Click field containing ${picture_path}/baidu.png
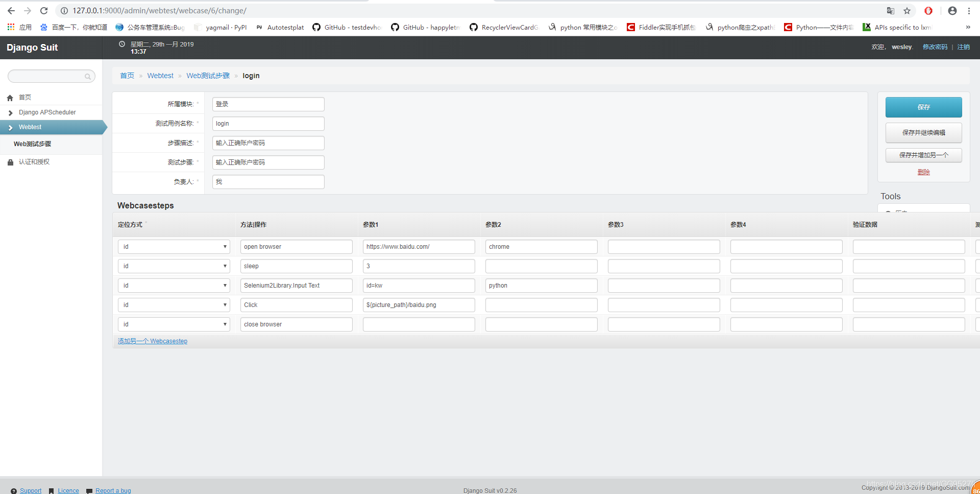 coord(419,305)
